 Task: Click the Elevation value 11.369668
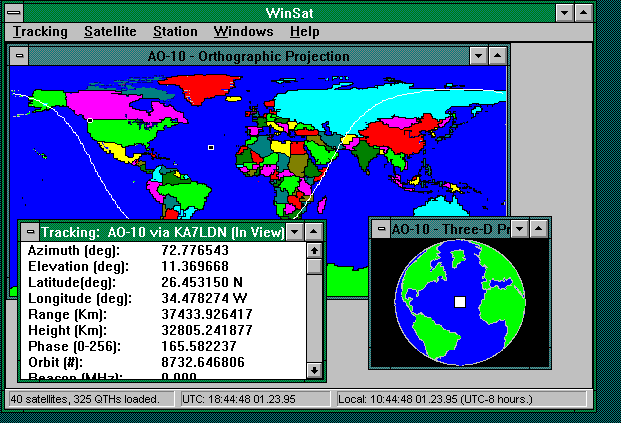click(x=195, y=266)
